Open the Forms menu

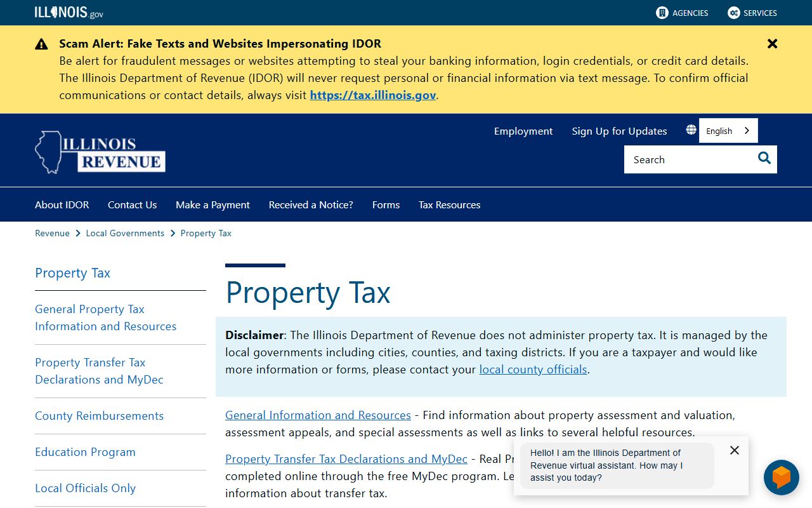pyautogui.click(x=386, y=204)
